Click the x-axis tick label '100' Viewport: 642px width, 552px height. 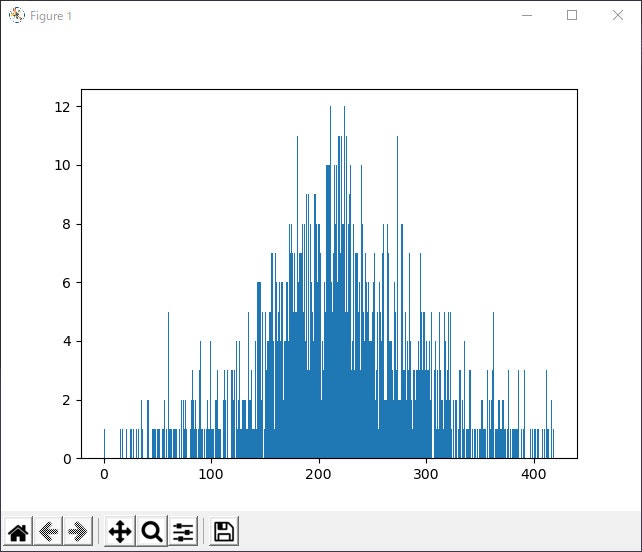point(211,474)
